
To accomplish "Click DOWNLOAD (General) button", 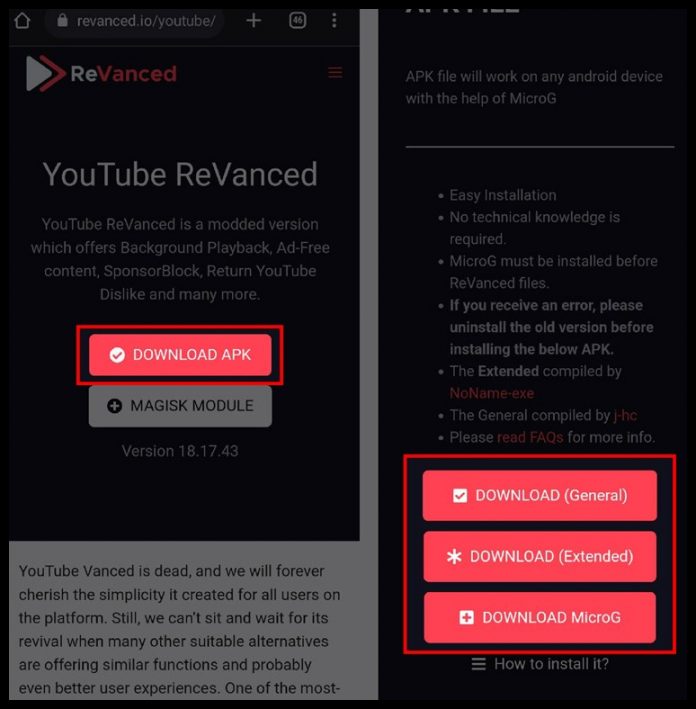I will (539, 495).
